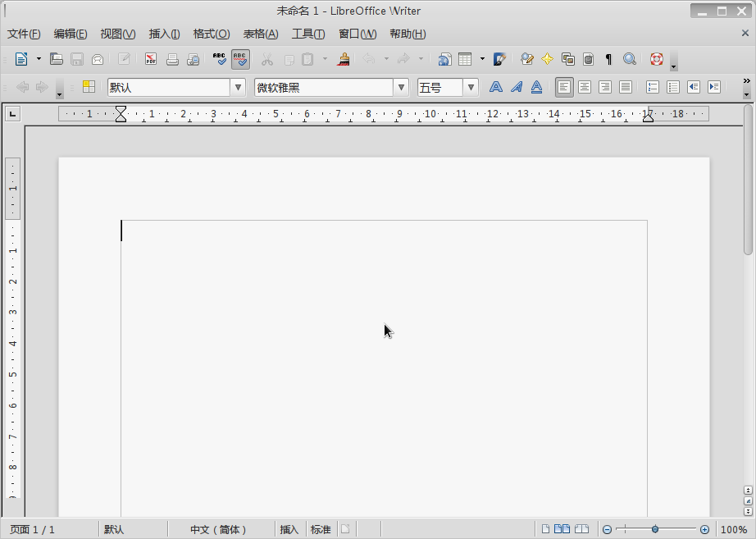The width and height of the screenshot is (756, 539).
Task: Zoom out with the minus icon
Action: [608, 529]
